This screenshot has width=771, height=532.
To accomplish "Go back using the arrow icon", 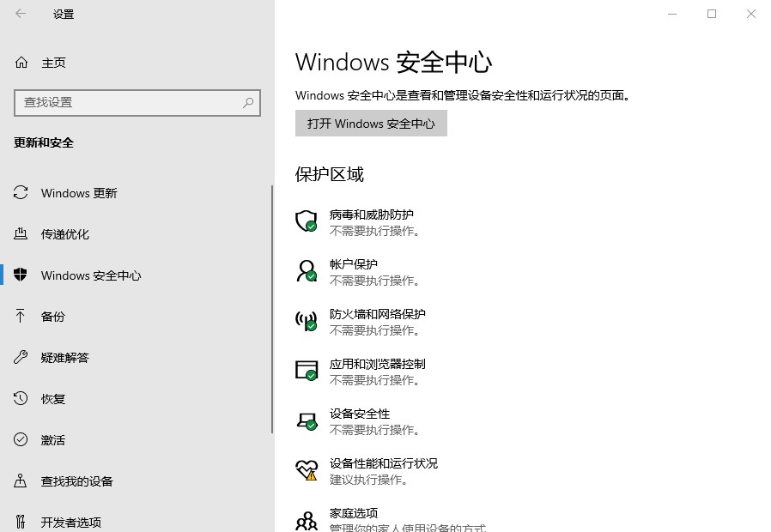I will (20, 14).
